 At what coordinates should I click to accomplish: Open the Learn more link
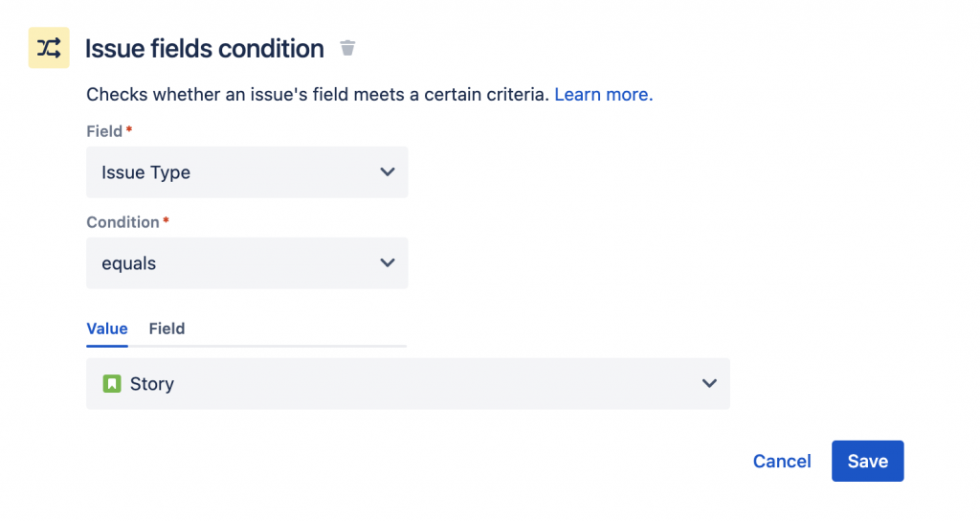click(603, 95)
